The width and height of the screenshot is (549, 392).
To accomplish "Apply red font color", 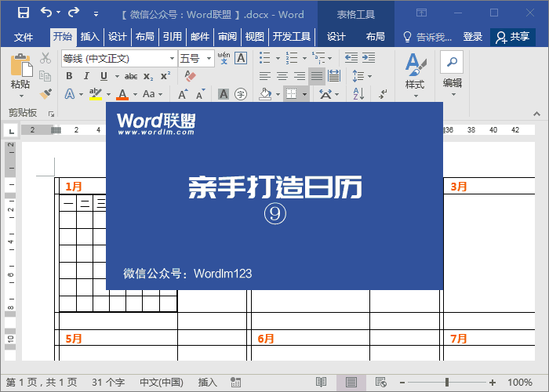I will pos(122,94).
